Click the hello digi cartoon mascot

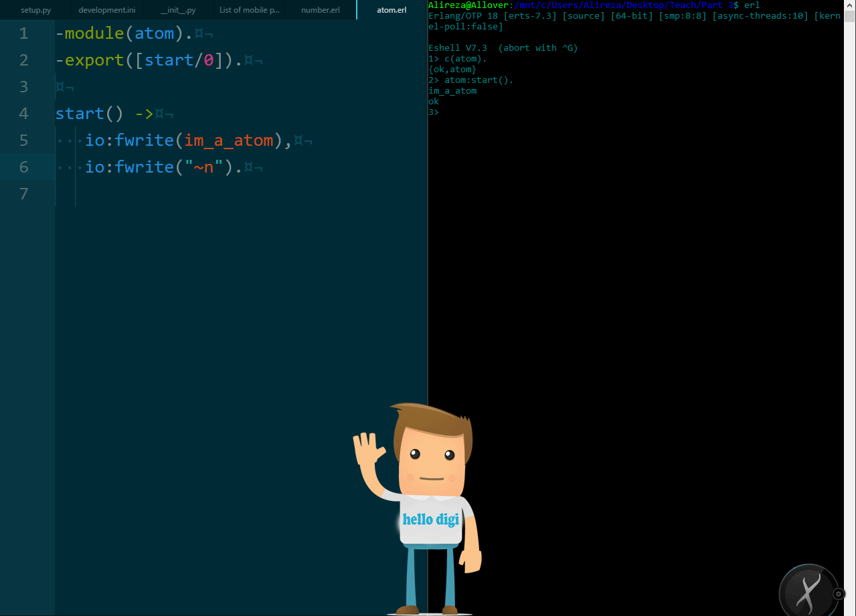(x=419, y=510)
